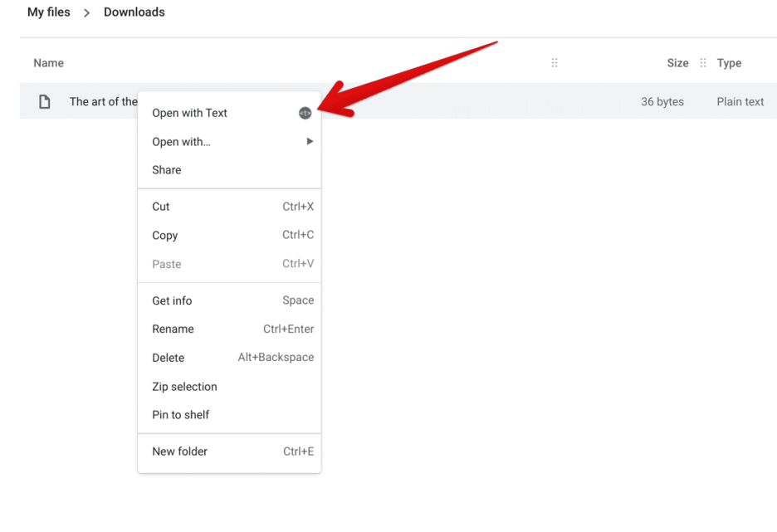Select Cut from the context menu

229,207
